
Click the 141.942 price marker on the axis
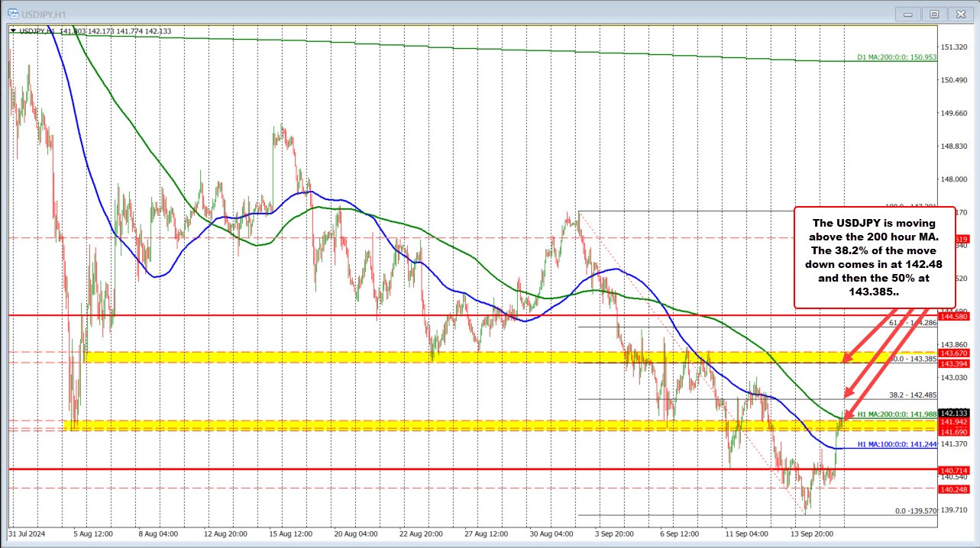tap(953, 422)
